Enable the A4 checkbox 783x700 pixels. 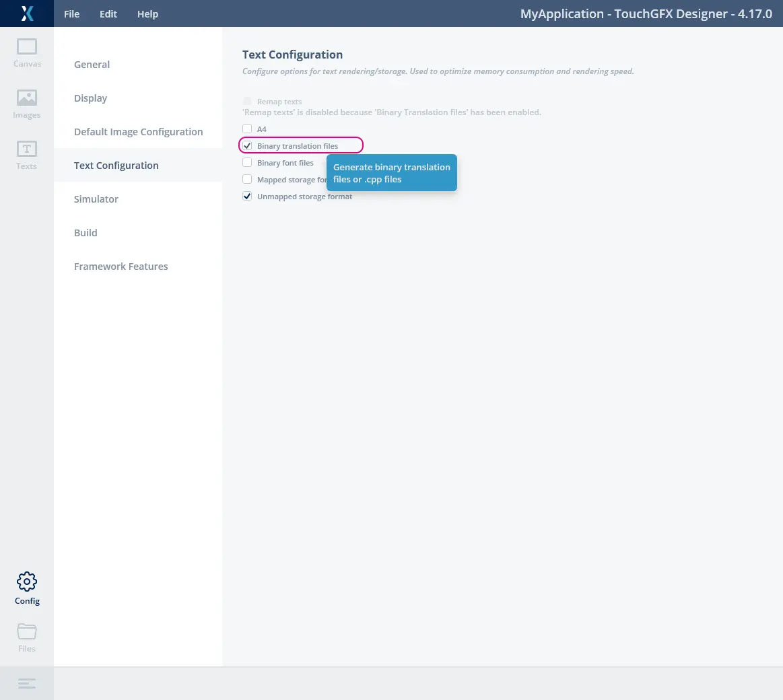(247, 129)
